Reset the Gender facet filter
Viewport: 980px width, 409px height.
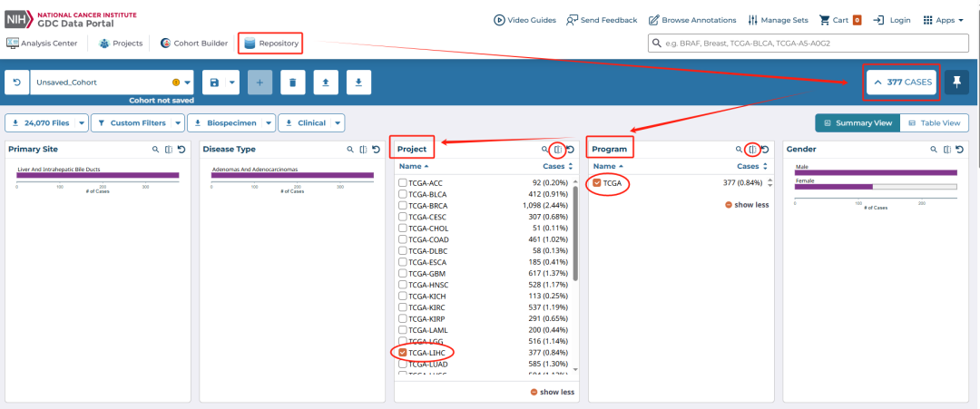click(959, 150)
